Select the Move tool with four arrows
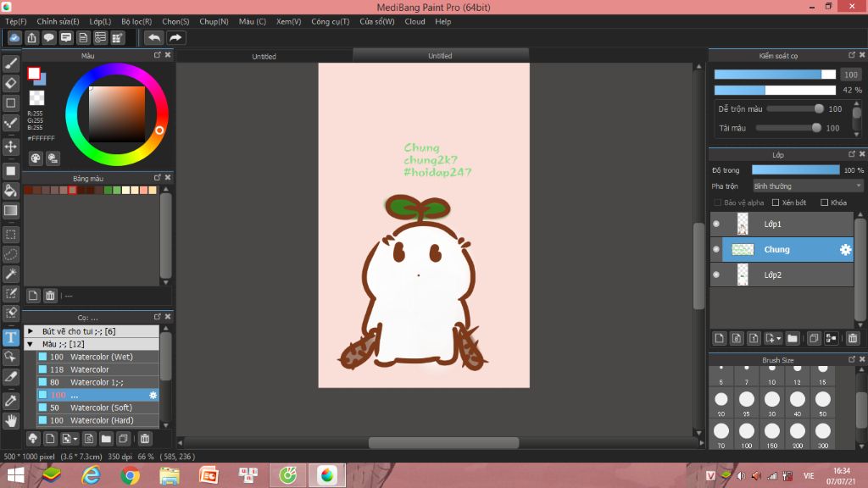Screen dimensions: 868x488 [10, 147]
